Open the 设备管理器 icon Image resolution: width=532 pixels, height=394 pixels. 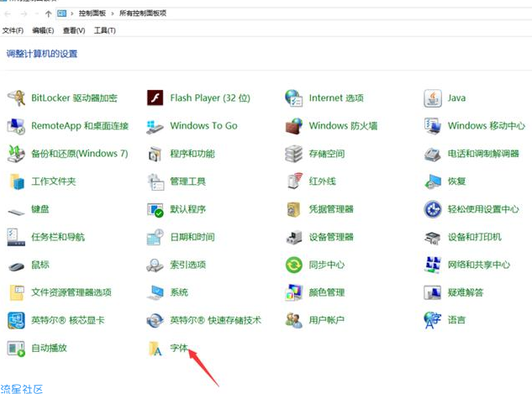(x=294, y=237)
